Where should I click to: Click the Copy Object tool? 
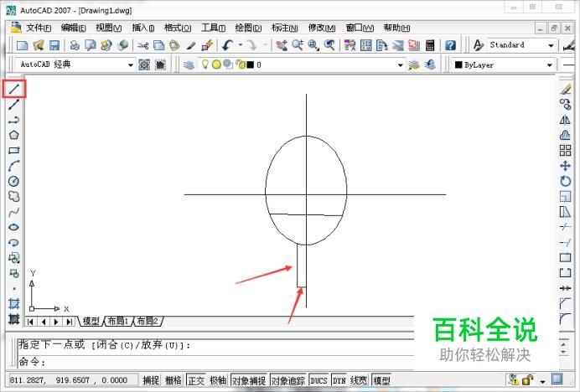pyautogui.click(x=565, y=105)
